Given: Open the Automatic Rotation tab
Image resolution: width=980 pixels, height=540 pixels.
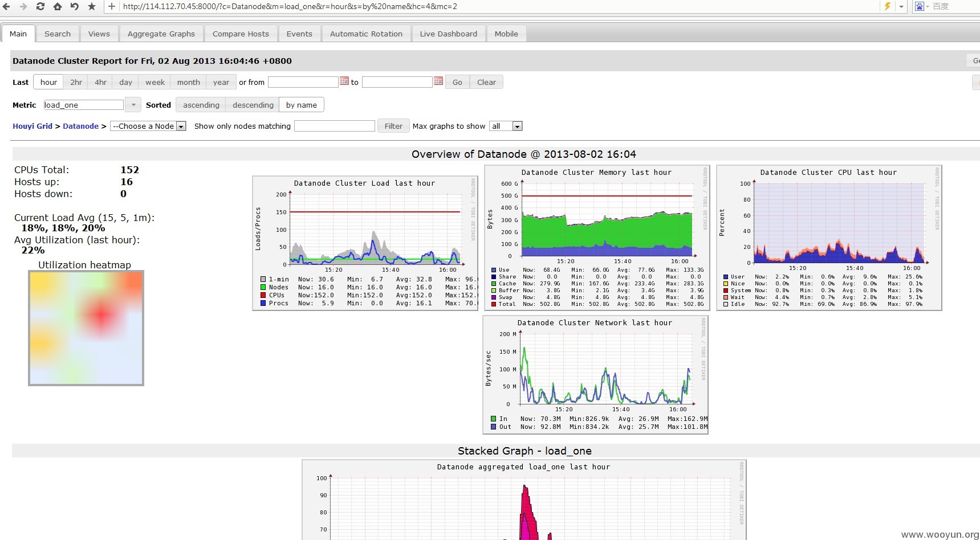Looking at the screenshot, I should (x=366, y=34).
